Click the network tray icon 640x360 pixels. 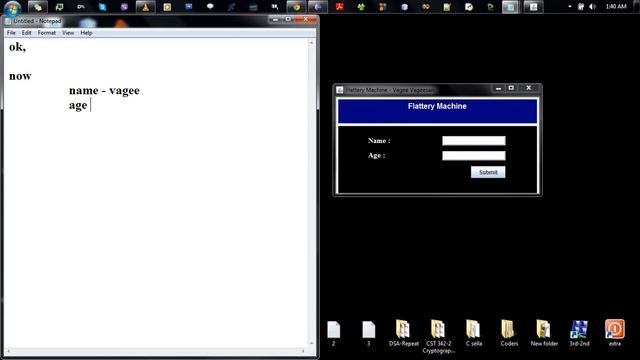(581, 7)
